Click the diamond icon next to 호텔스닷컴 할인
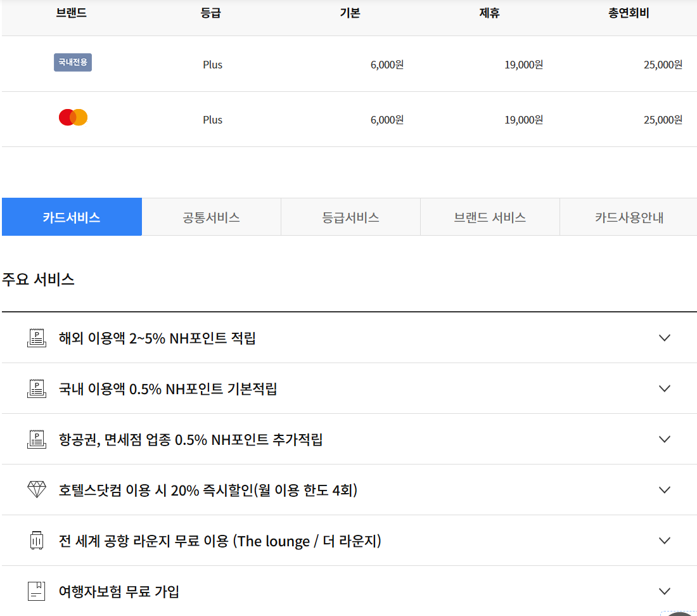Image resolution: width=697 pixels, height=616 pixels. click(x=37, y=490)
